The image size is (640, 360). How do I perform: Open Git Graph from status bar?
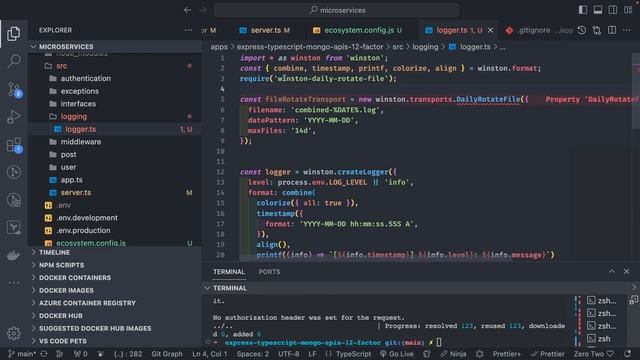coord(167,354)
